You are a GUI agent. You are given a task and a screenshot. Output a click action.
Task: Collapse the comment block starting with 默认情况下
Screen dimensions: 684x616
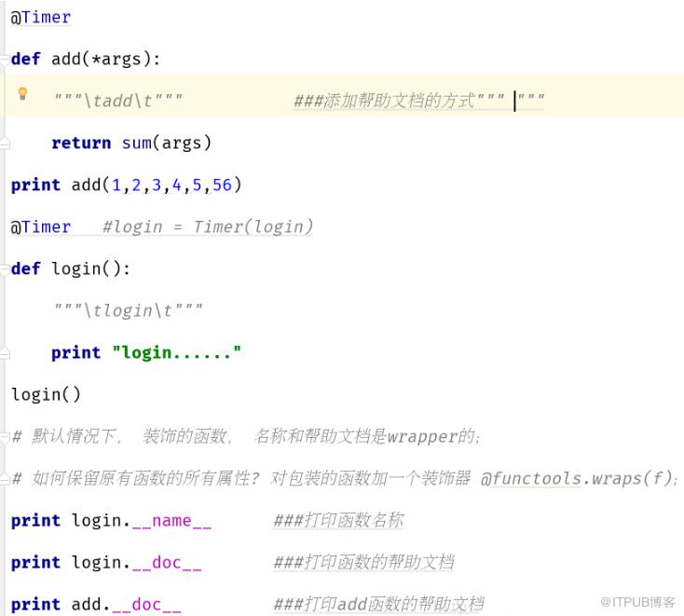[x=5, y=436]
